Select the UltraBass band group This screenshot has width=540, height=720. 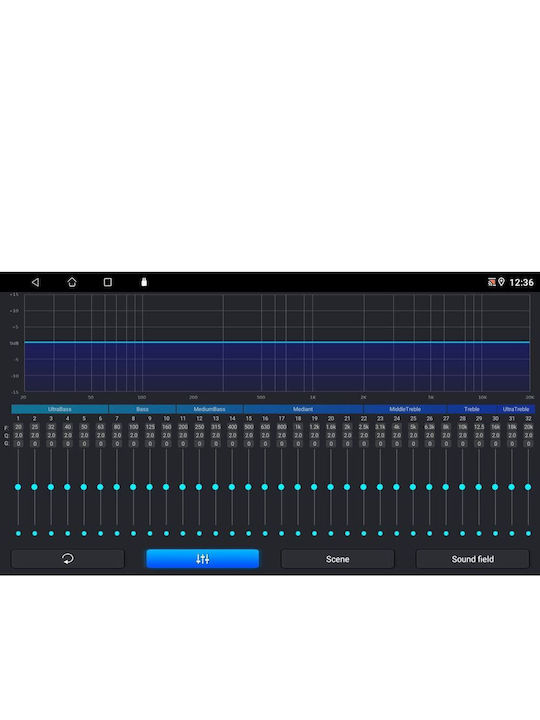(60, 409)
